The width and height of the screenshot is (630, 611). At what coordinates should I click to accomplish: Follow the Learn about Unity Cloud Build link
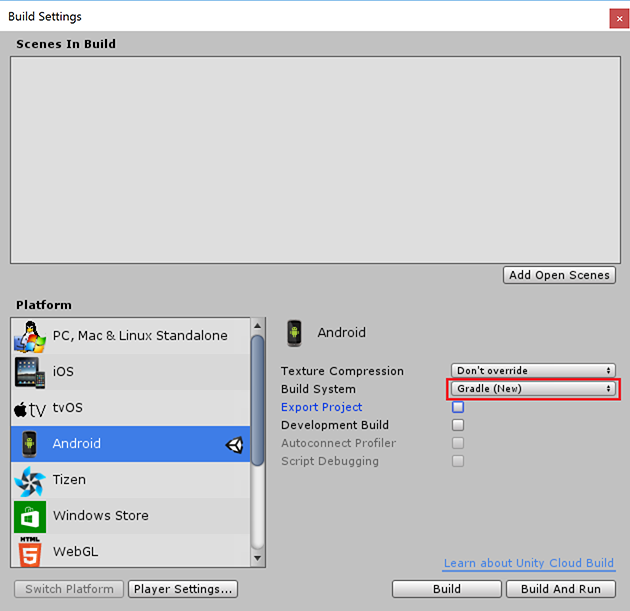[529, 564]
